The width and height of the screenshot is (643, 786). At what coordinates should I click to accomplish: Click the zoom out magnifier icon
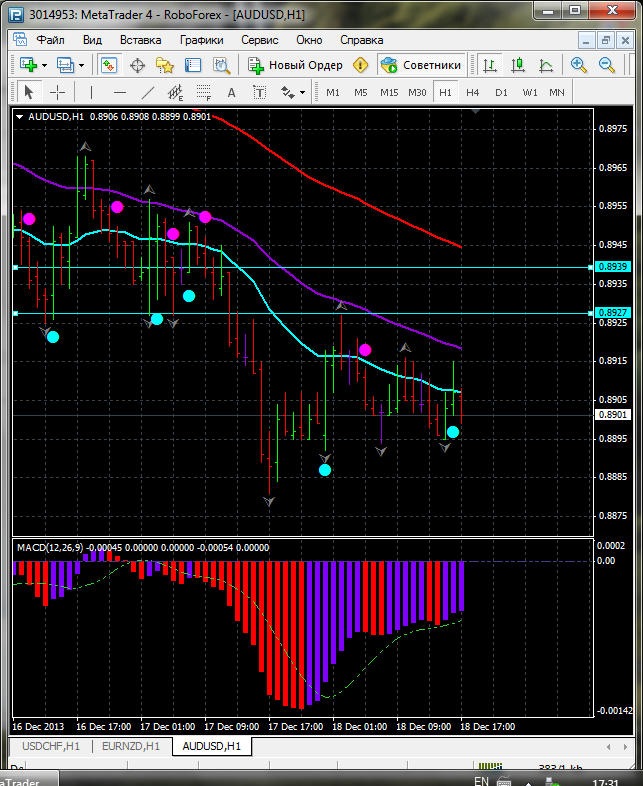click(x=607, y=65)
